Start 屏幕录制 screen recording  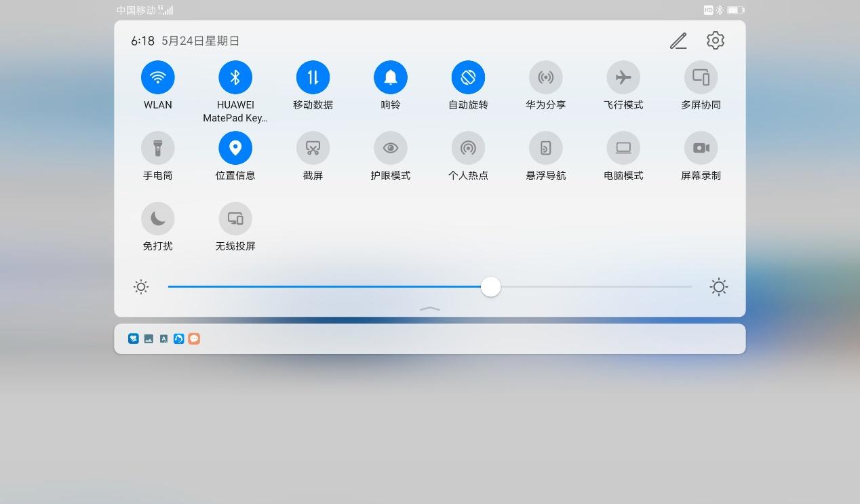pyautogui.click(x=701, y=148)
